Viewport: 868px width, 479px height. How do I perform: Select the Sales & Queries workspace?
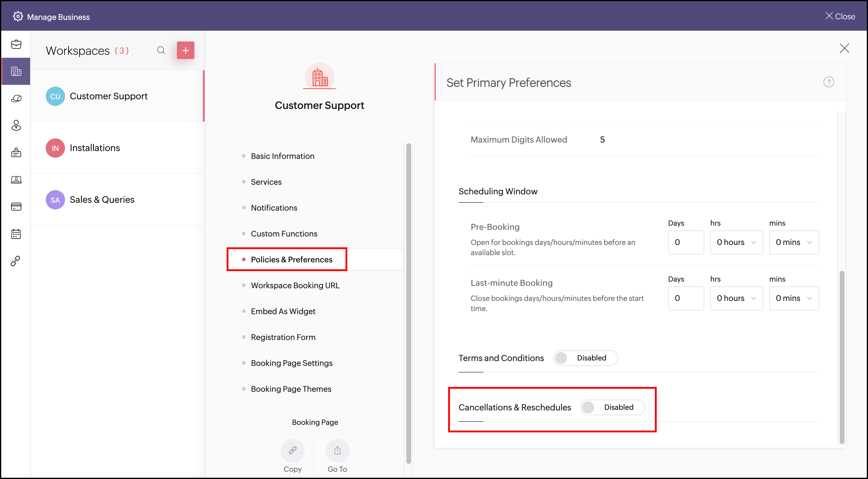tap(102, 200)
